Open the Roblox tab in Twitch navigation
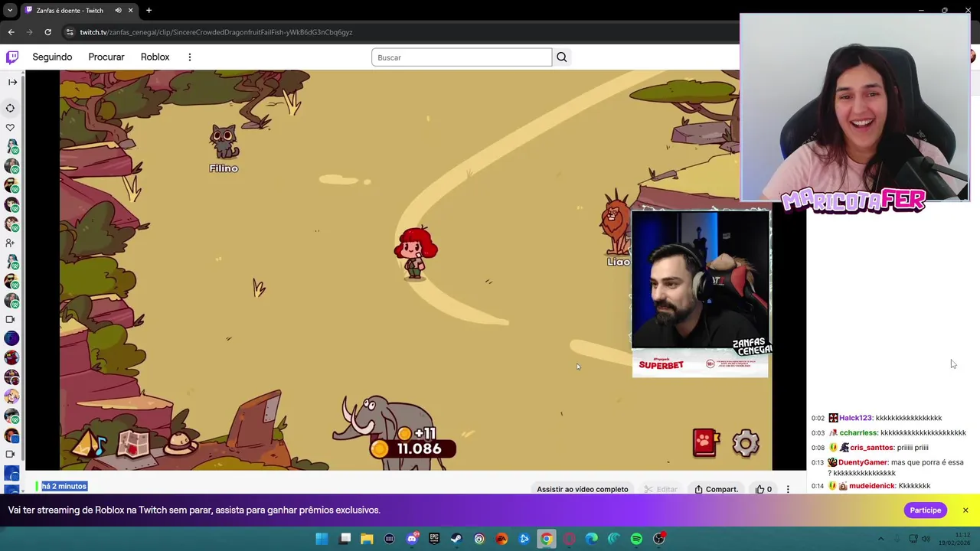The height and width of the screenshot is (551, 980). (155, 57)
